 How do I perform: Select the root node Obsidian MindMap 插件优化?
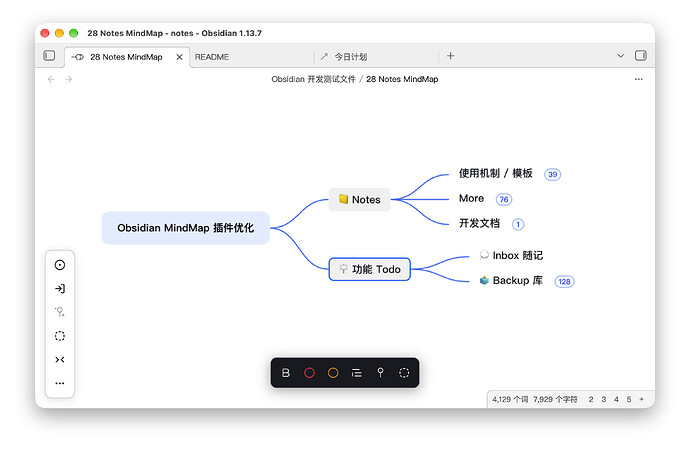(x=186, y=228)
